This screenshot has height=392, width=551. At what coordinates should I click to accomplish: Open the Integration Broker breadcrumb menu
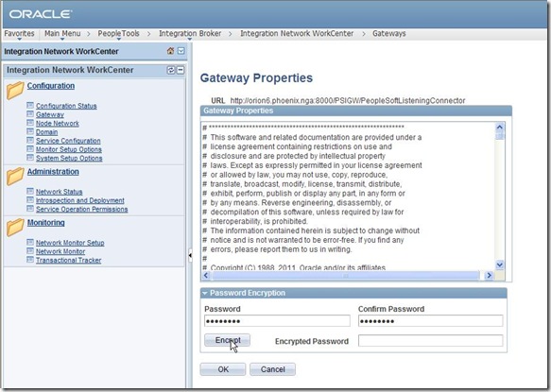pos(190,34)
